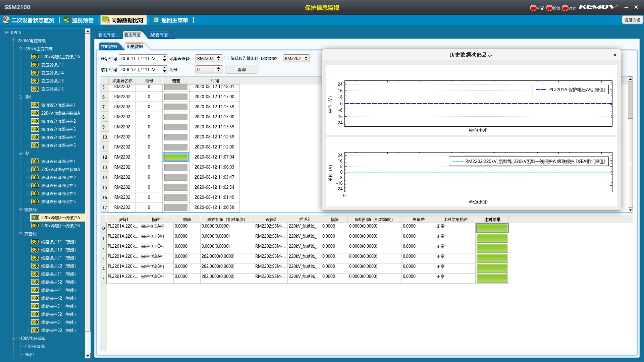Select the green alarm cell in row 12
This screenshot has height=362, width=644.
click(176, 157)
